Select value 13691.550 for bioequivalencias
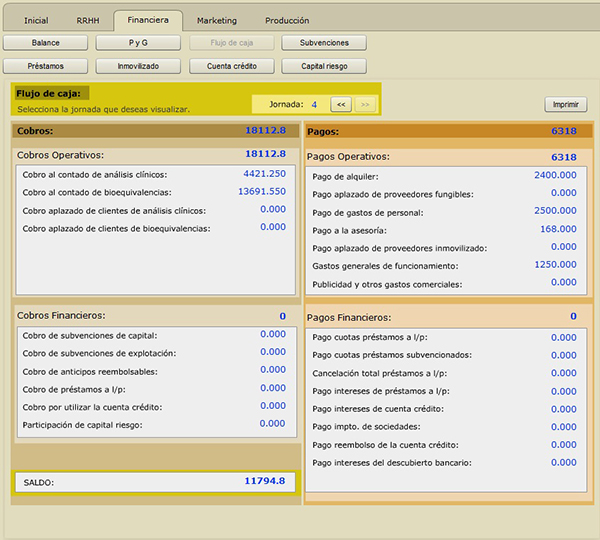Viewport: 600px width, 540px height. [x=262, y=191]
